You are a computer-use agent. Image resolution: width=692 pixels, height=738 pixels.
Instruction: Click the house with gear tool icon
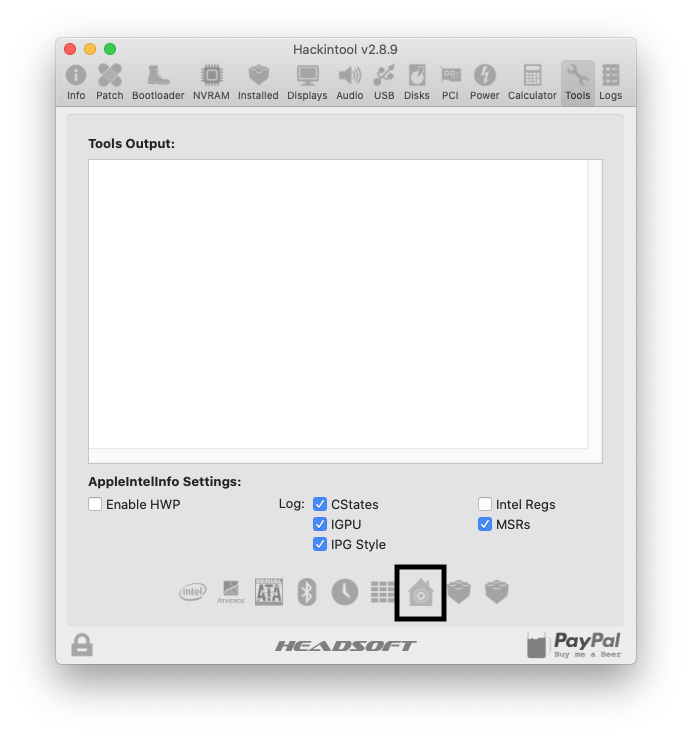pyautogui.click(x=420, y=592)
